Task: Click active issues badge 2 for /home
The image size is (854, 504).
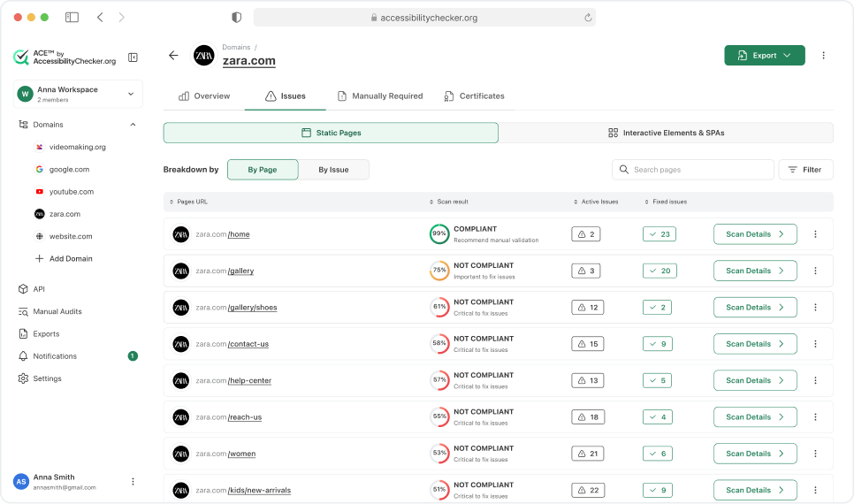Action: (586, 234)
